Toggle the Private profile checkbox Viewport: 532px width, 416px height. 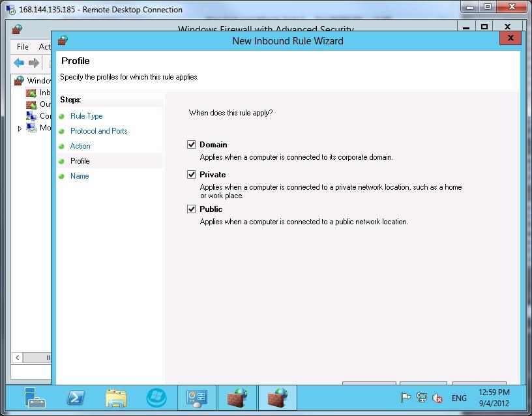tap(192, 174)
